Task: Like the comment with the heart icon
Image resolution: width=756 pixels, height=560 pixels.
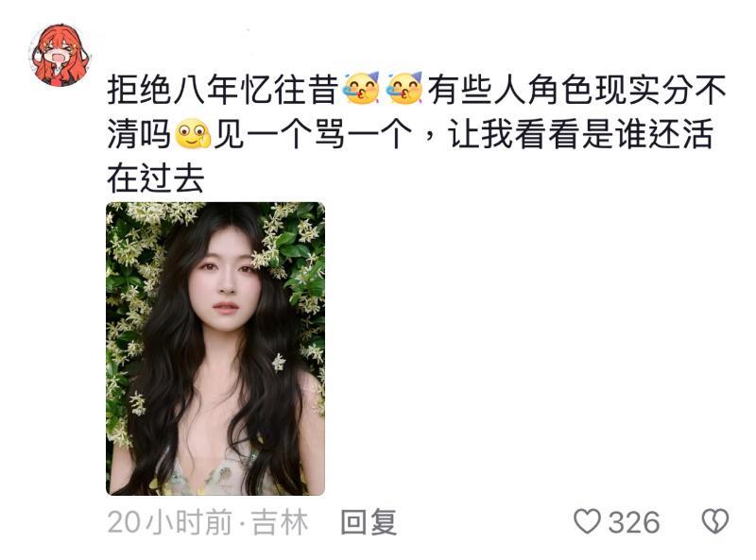Action: pyautogui.click(x=587, y=522)
